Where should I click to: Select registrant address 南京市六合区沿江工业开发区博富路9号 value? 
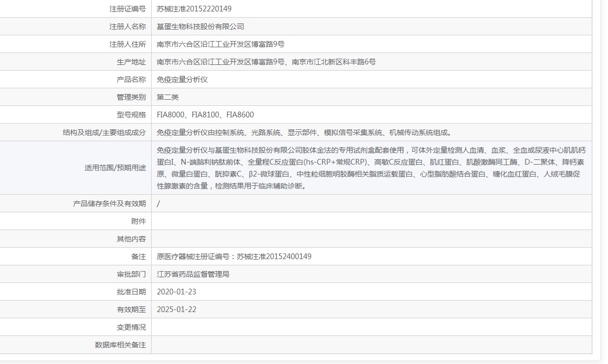(x=220, y=44)
